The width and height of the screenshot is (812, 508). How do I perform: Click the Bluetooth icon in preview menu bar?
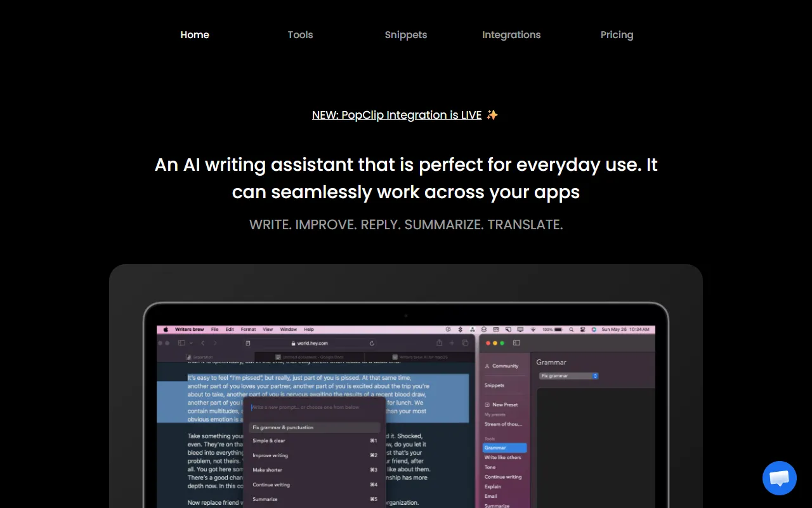click(x=460, y=330)
